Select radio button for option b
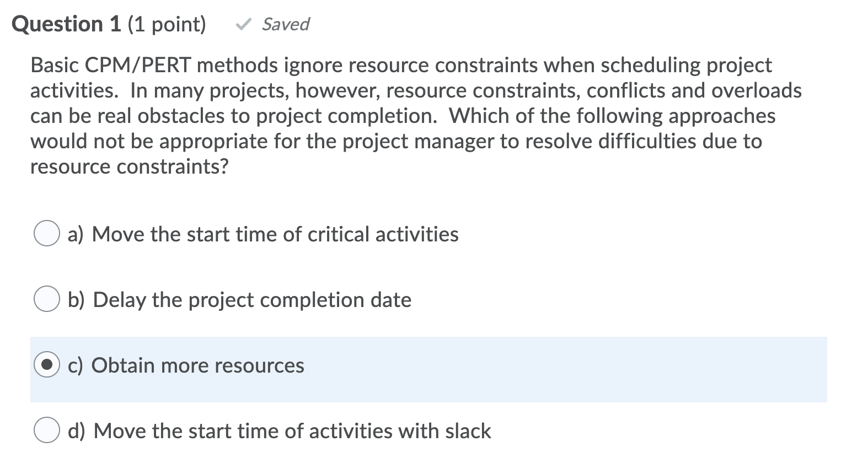The image size is (868, 463). coord(47,299)
